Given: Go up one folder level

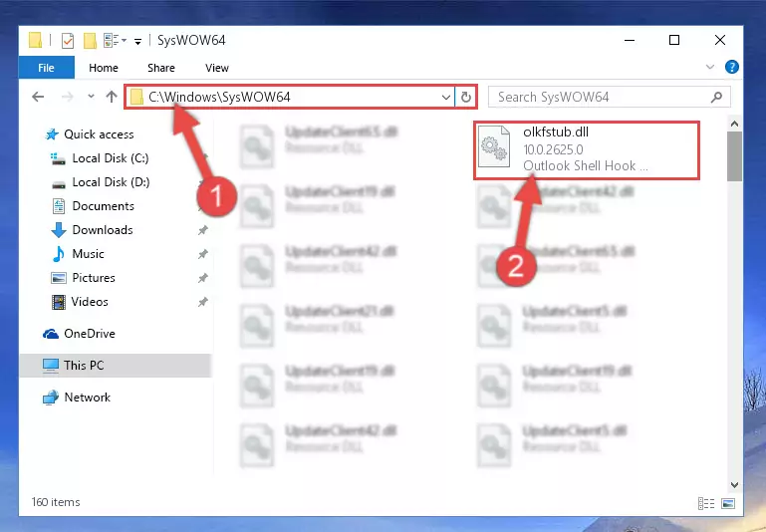Looking at the screenshot, I should pyautogui.click(x=112, y=97).
